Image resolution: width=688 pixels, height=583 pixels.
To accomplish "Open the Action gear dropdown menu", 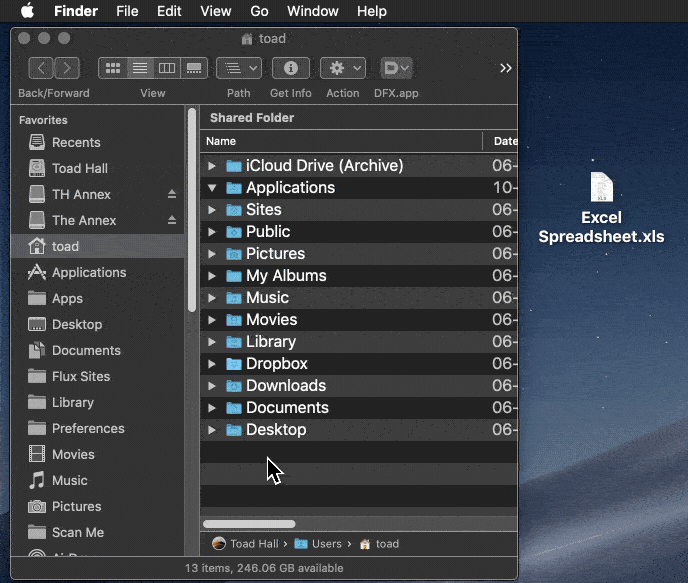I will point(343,68).
